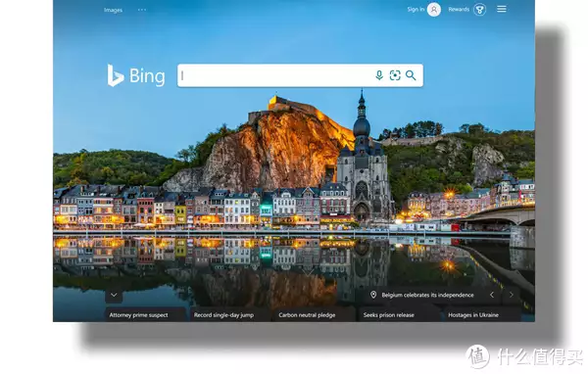Click the magnifying glass search icon
Image resolution: width=588 pixels, height=374 pixels.
click(411, 75)
